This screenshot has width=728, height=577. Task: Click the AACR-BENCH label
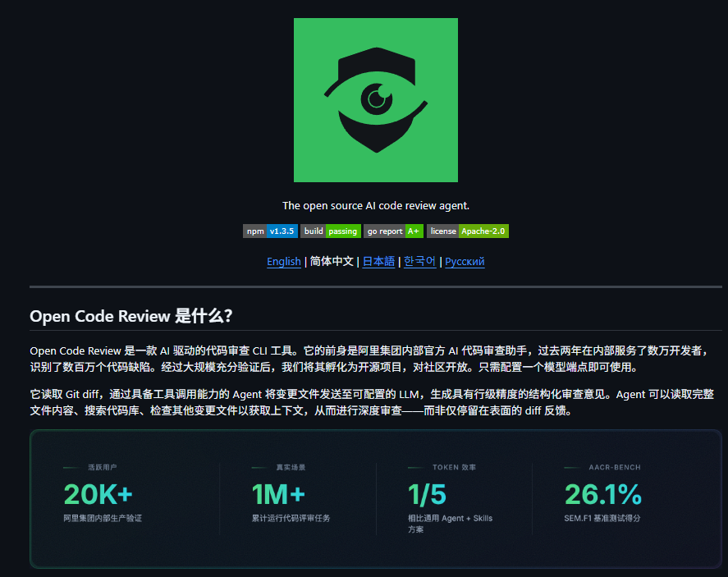[x=615, y=468]
